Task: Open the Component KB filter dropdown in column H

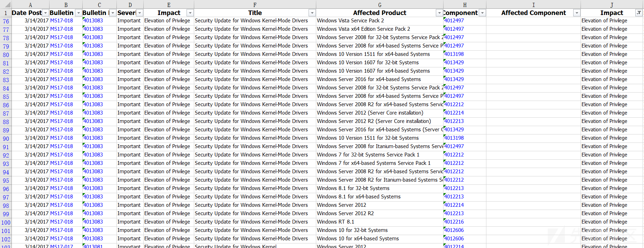Action: [x=482, y=13]
